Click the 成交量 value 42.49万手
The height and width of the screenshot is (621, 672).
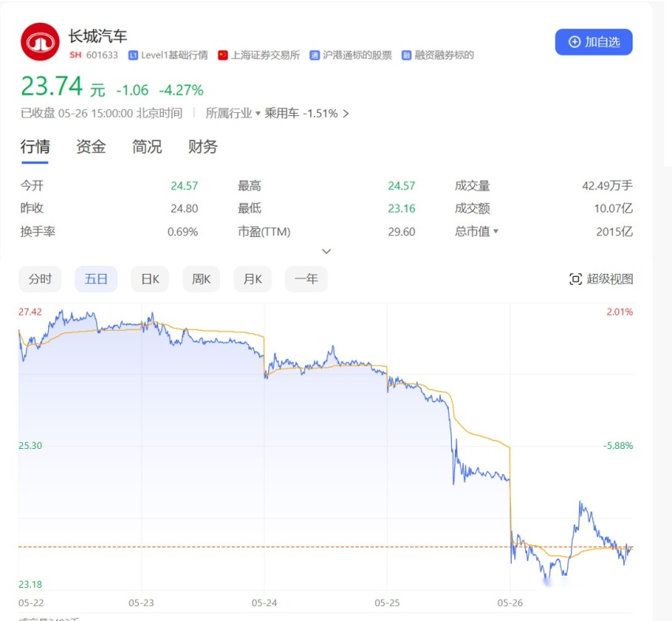607,185
